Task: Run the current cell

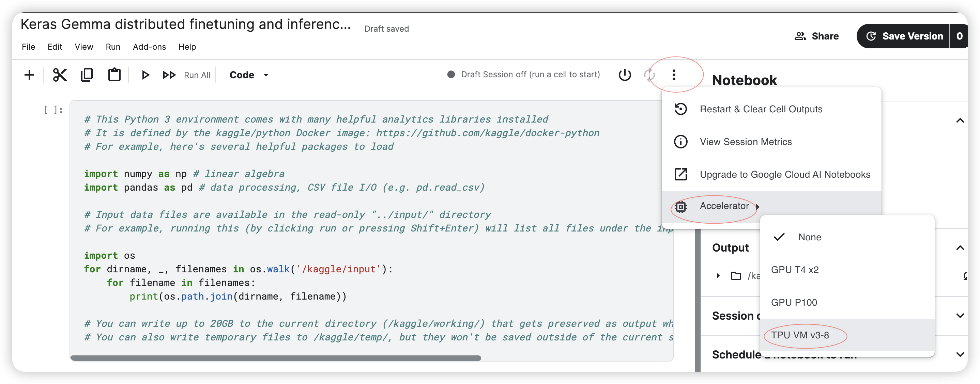Action: tap(145, 75)
